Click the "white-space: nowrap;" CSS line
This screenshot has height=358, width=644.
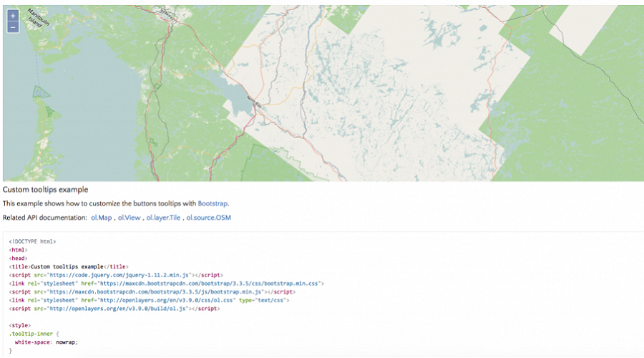coord(46,342)
